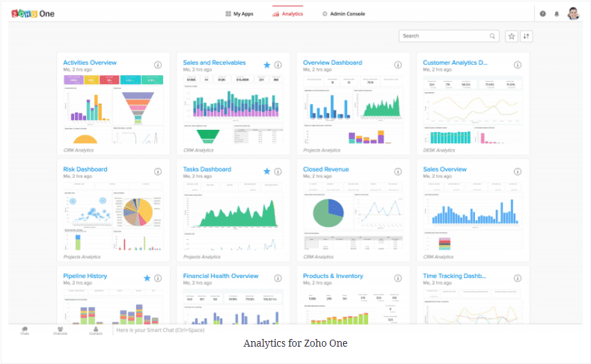Open info for Sales Overview card
Image resolution: width=591 pixels, height=364 pixels.
(517, 172)
